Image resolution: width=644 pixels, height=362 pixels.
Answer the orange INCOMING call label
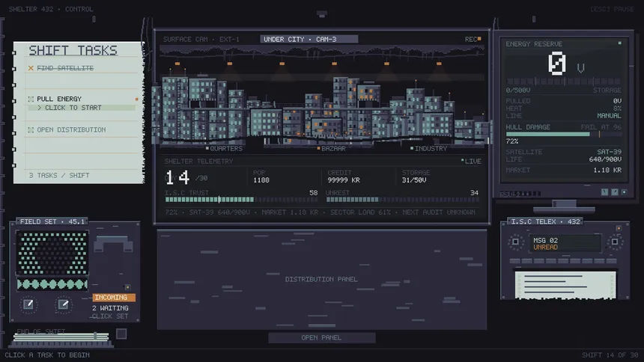[114, 297]
